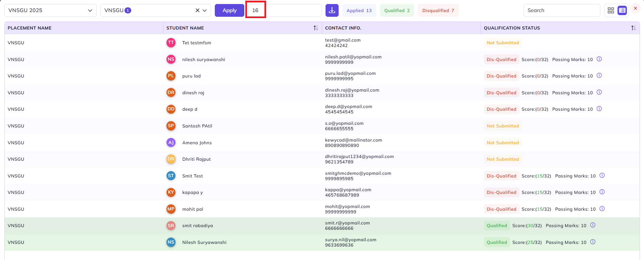Click the Dhriti Rajput student name
Image resolution: width=644 pixels, height=260 pixels.
tap(197, 159)
